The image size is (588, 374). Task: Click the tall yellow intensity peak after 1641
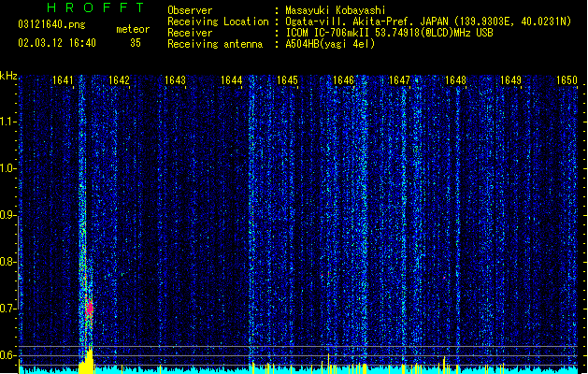tap(89, 361)
